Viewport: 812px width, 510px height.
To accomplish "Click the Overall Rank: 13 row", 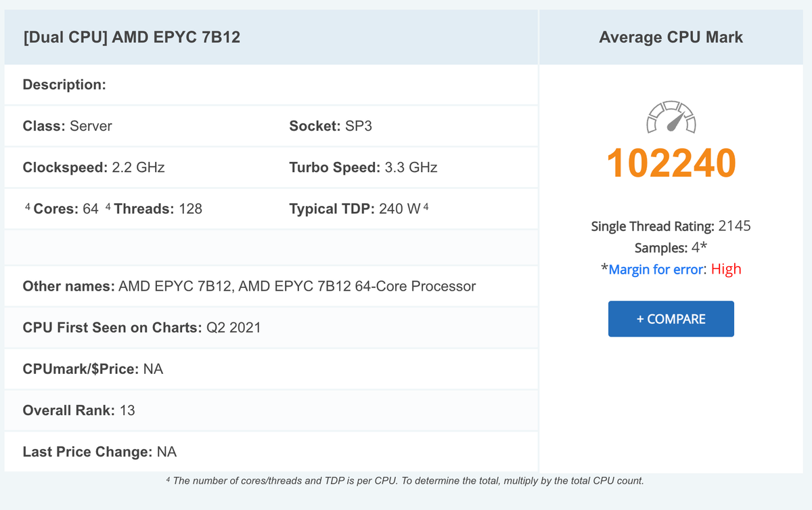I will click(x=78, y=410).
